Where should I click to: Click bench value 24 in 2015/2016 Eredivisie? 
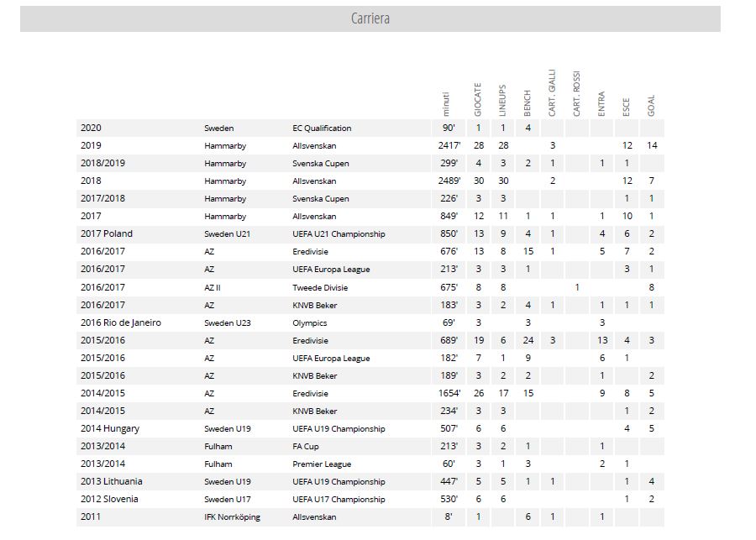pyautogui.click(x=528, y=340)
